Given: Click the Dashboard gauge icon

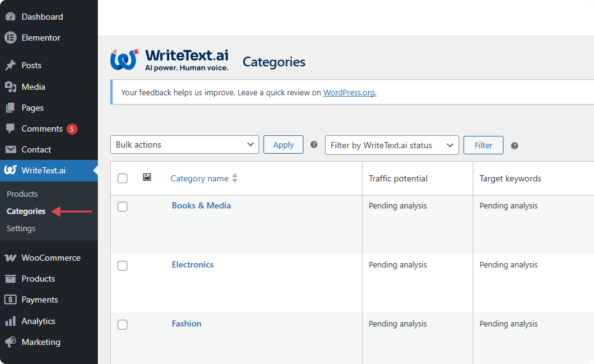Looking at the screenshot, I should point(10,17).
